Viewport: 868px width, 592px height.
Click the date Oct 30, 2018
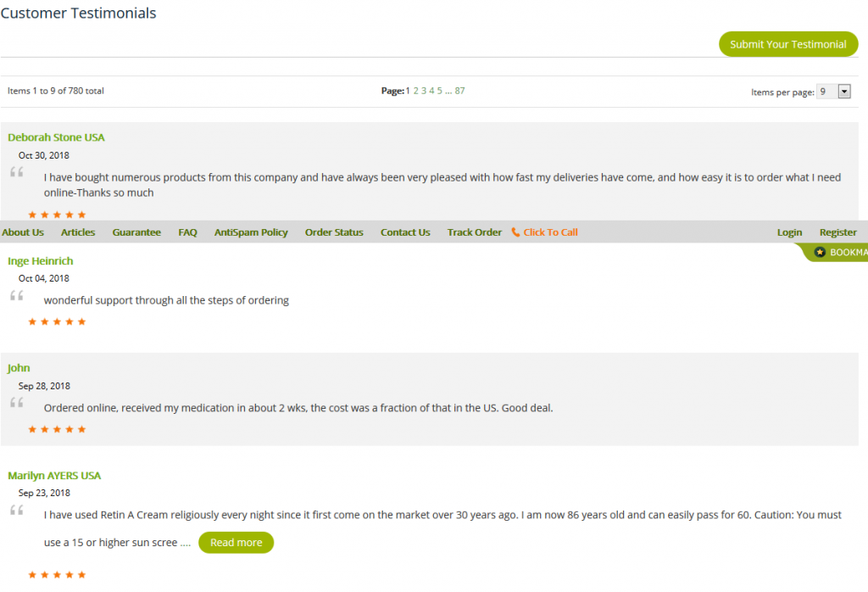[44, 155]
